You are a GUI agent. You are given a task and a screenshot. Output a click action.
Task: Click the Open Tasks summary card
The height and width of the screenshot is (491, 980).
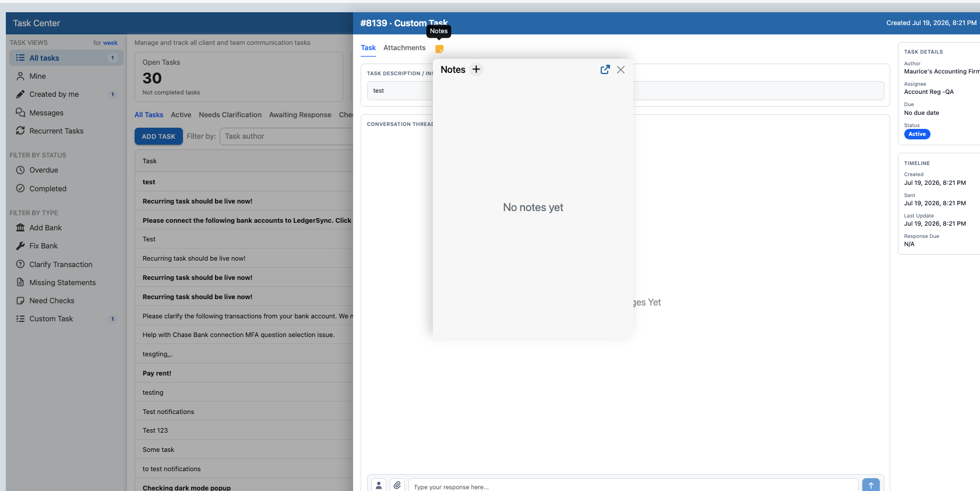pyautogui.click(x=239, y=77)
